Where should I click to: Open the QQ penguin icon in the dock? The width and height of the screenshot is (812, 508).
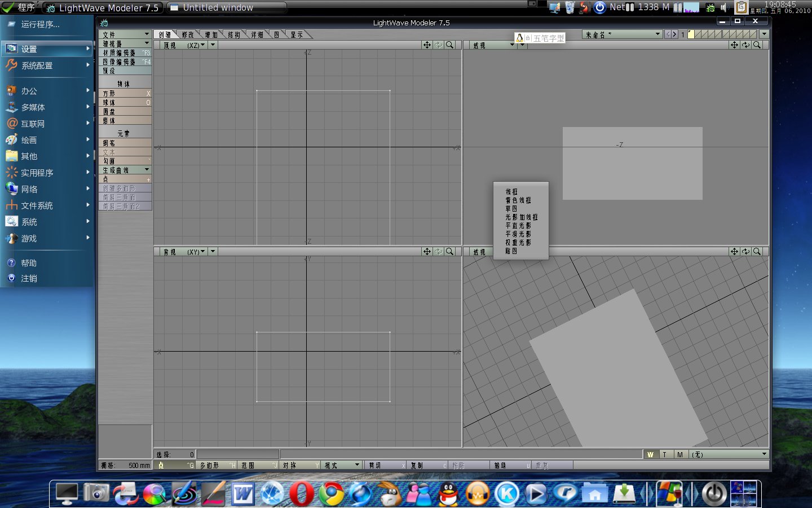pyautogui.click(x=448, y=494)
